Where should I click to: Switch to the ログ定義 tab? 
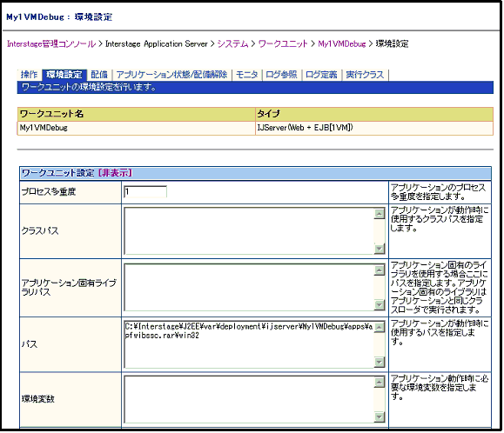point(321,75)
